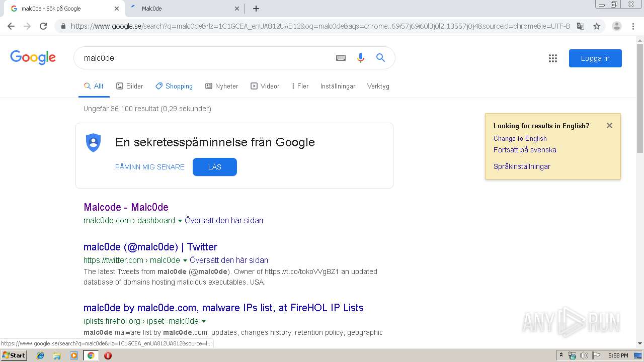644x362 pixels.
Task: Open the file explorer taskbar icon
Action: click(57, 355)
